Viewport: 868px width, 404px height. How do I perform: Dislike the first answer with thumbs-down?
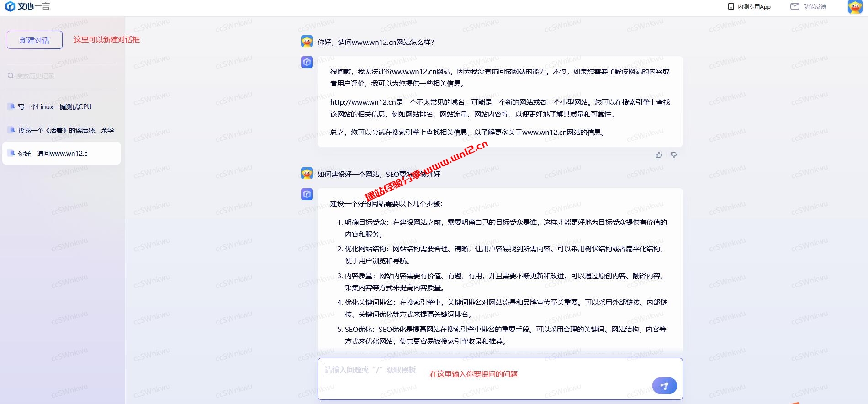674,155
